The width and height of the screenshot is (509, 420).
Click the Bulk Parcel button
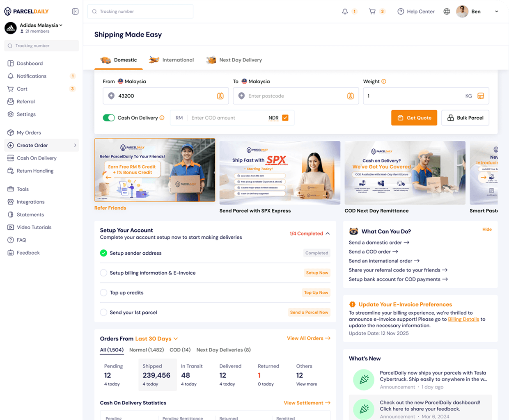click(465, 118)
